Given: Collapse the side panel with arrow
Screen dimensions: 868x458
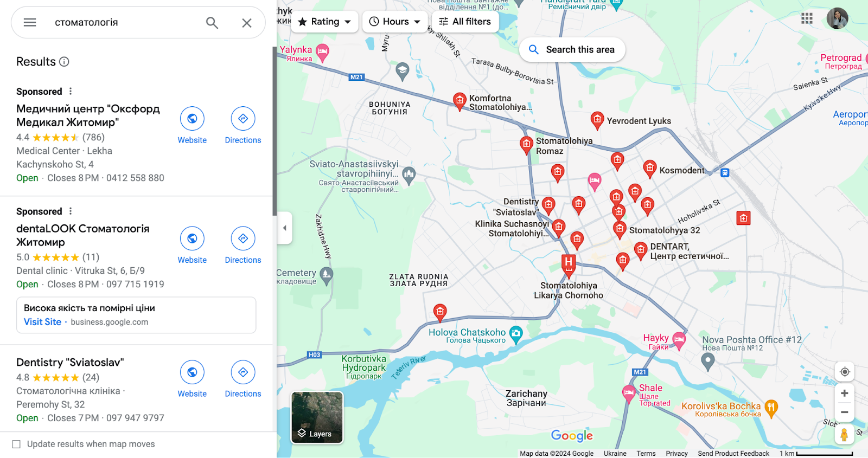Looking at the screenshot, I should pos(284,228).
